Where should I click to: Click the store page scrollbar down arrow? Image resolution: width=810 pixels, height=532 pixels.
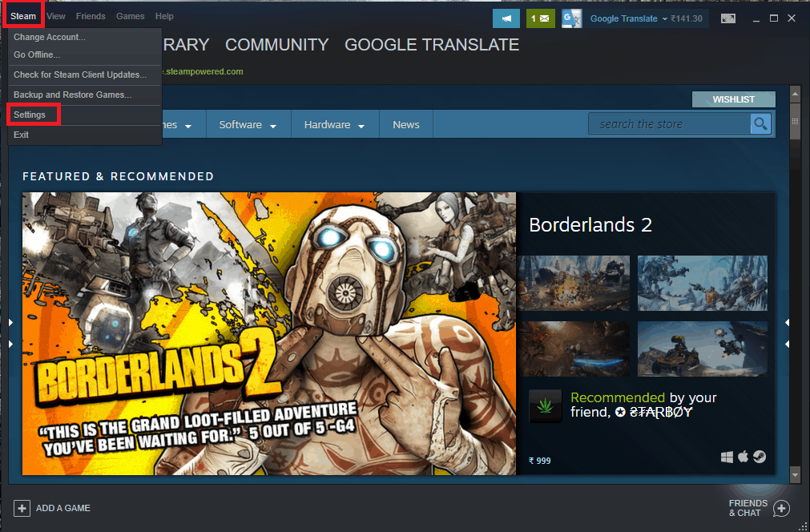(x=795, y=474)
